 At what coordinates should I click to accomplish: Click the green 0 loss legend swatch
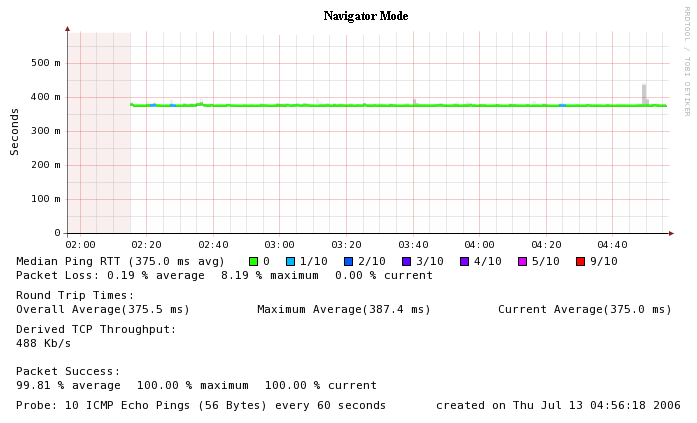(254, 262)
